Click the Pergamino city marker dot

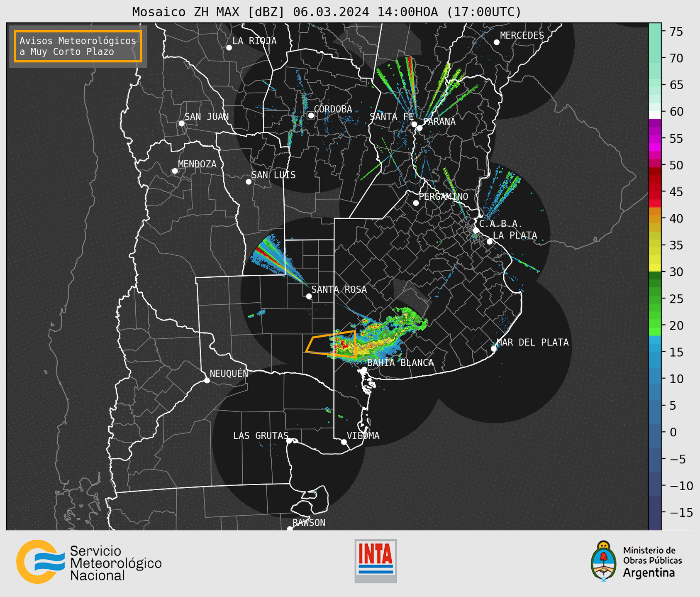416,203
